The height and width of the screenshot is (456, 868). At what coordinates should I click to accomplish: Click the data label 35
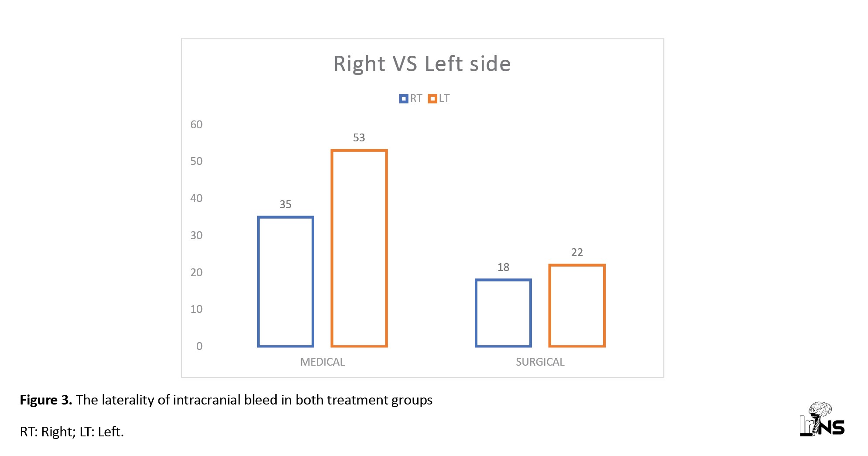pos(285,204)
